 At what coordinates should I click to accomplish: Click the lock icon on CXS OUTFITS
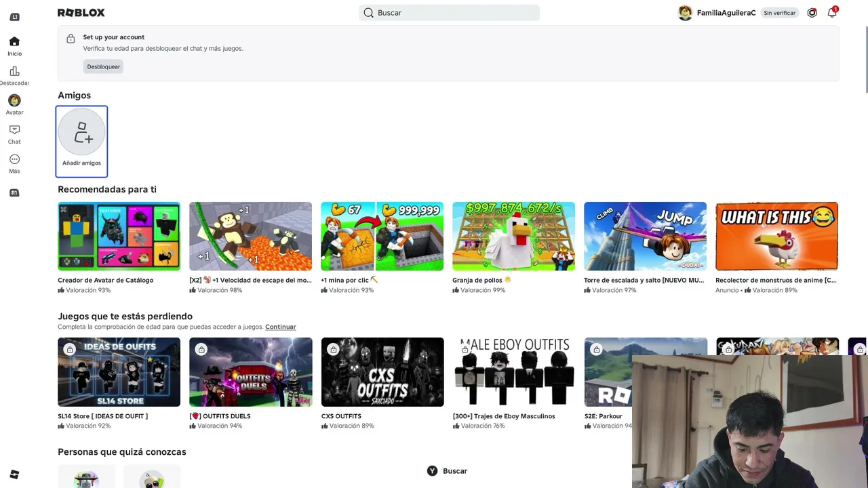tap(333, 350)
